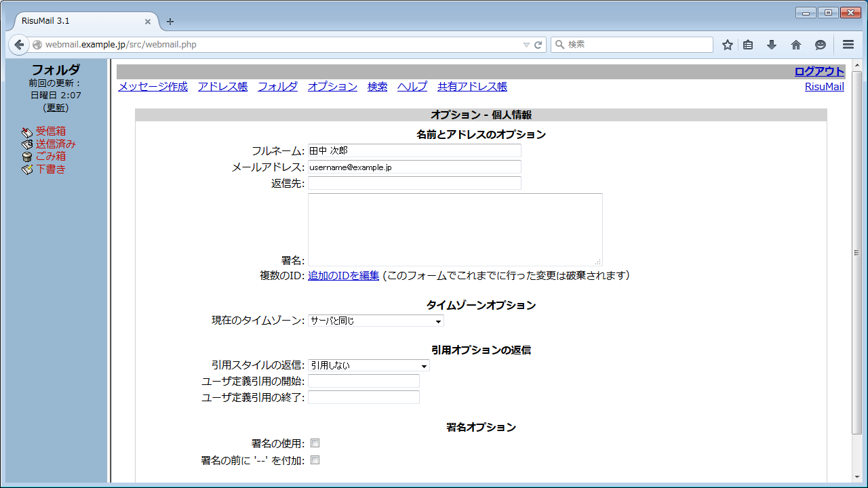Click the ユーザ定義引用の終了 input field
868x488 pixels.
tap(363, 397)
